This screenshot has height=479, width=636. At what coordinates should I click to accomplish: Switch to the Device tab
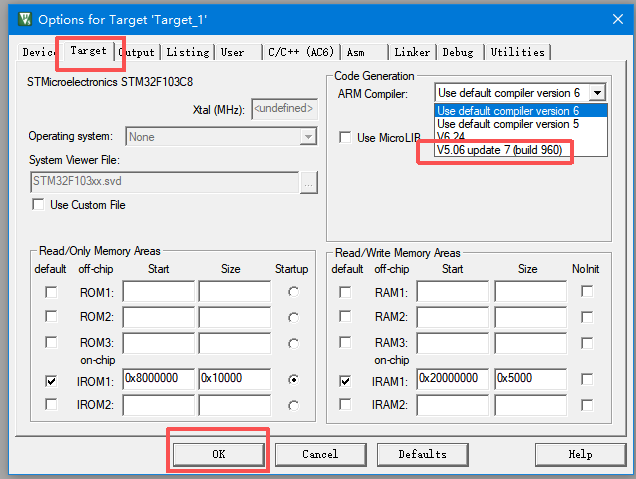39,52
